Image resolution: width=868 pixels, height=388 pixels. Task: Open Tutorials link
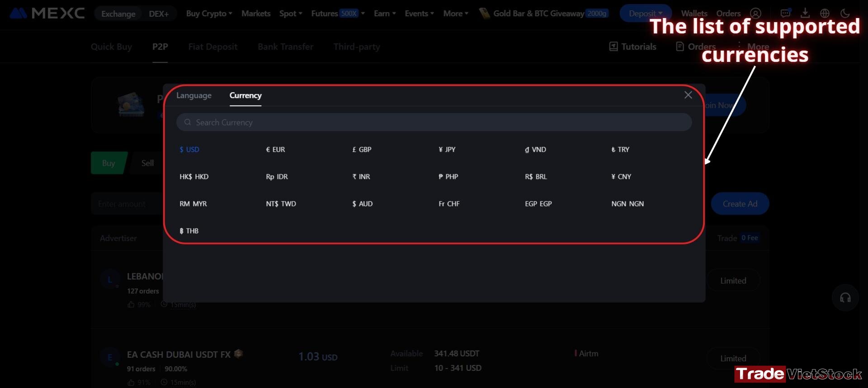(632, 47)
